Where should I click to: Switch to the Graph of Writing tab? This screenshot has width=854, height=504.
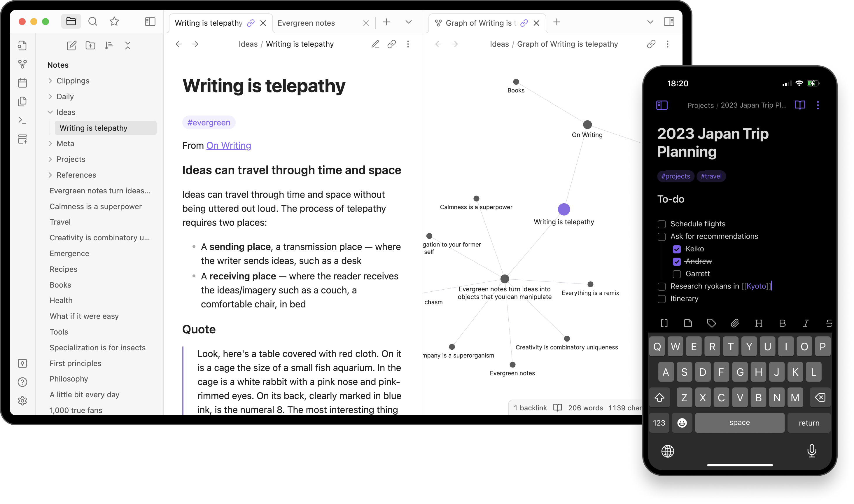point(480,22)
